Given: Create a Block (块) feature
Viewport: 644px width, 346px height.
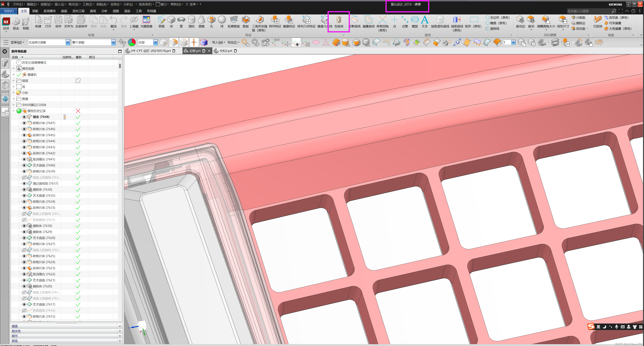Looking at the screenshot, I should coord(171,22).
